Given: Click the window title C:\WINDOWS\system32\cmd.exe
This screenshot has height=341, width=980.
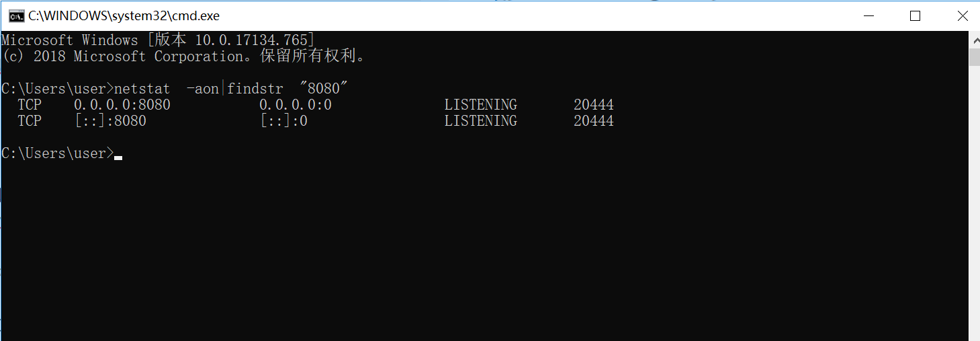Looking at the screenshot, I should [x=124, y=15].
